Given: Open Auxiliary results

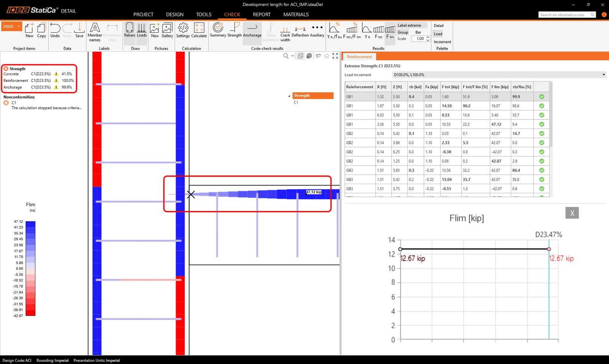Looking at the screenshot, I should pyautogui.click(x=317, y=30).
